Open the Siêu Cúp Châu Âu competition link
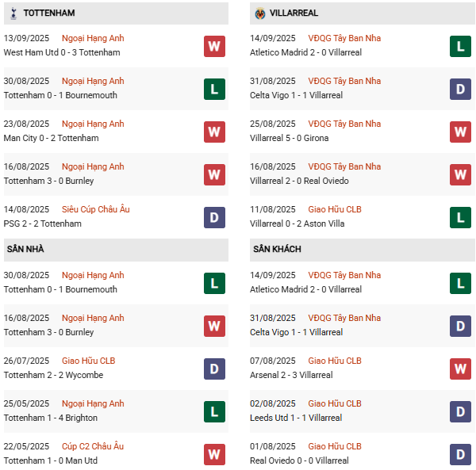476x470 pixels. (x=96, y=209)
